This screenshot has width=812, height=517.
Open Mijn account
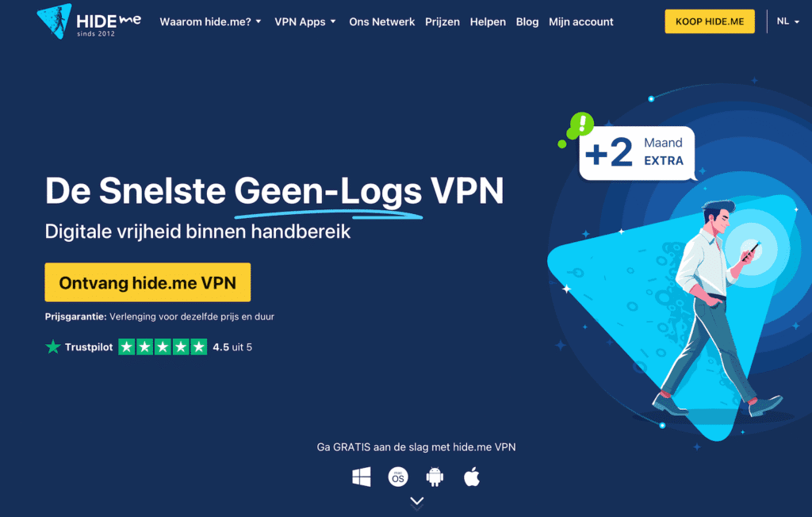pyautogui.click(x=581, y=21)
